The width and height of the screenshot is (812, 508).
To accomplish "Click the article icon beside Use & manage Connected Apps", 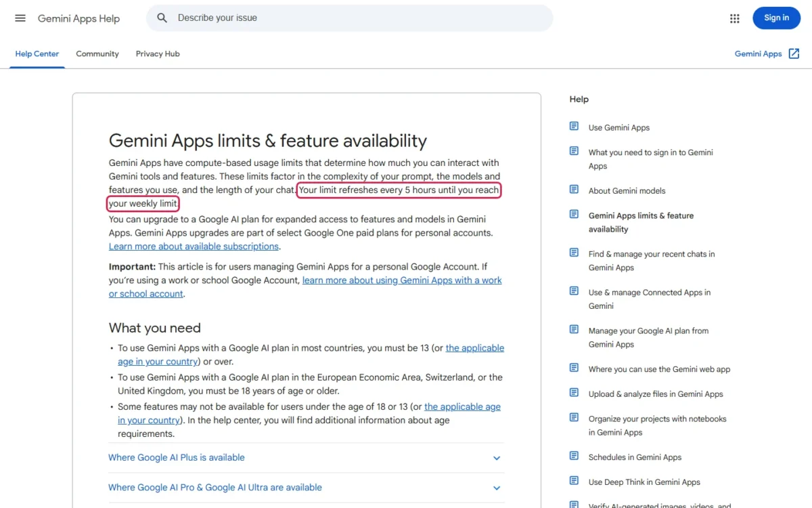I will click(574, 291).
